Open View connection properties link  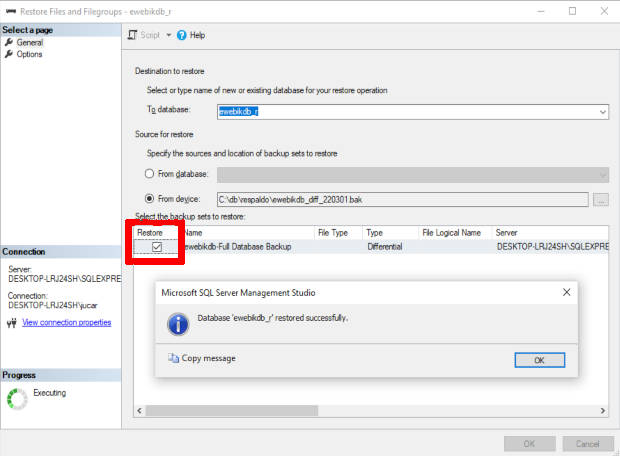point(66,322)
